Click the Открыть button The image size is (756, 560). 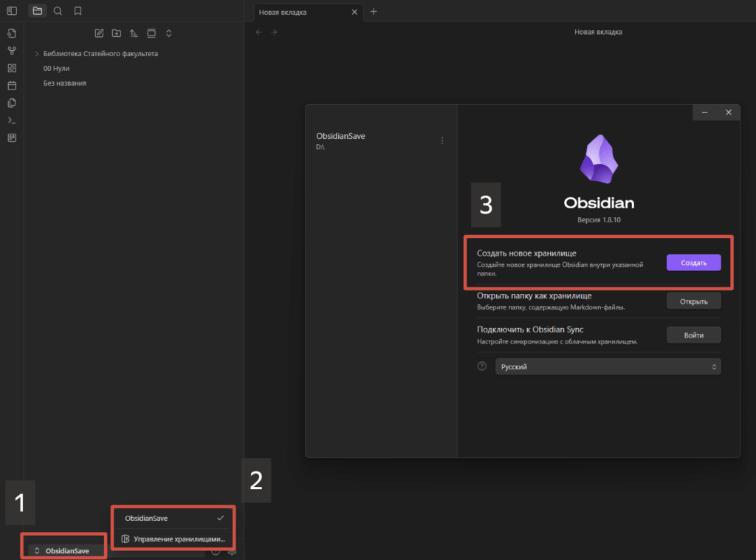tap(693, 301)
